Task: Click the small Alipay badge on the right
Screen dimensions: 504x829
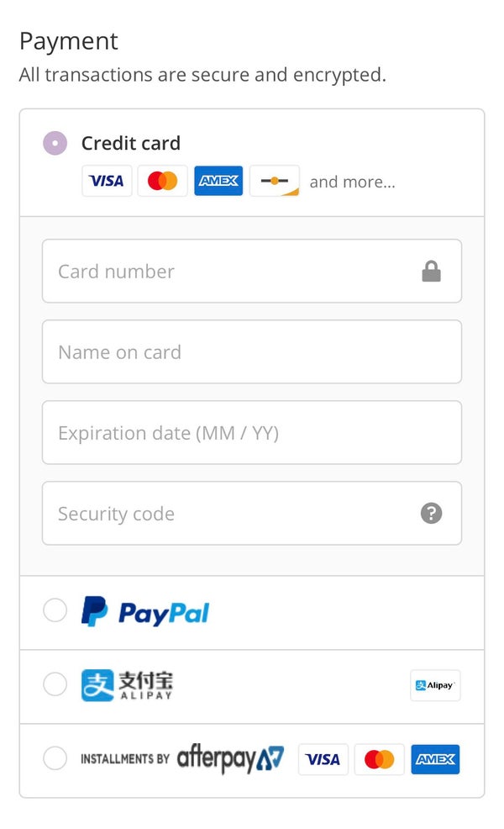Action: click(x=435, y=685)
